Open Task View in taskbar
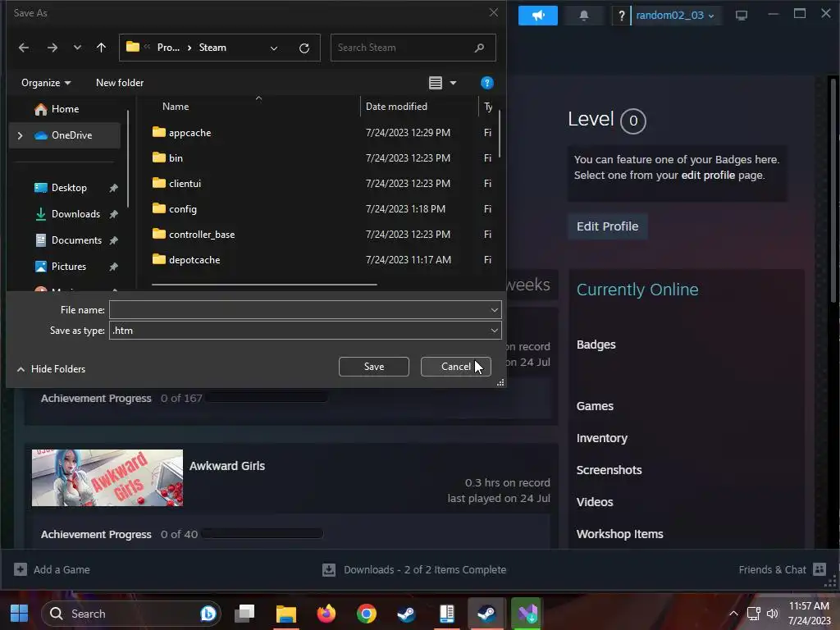This screenshot has height=630, width=840. click(x=244, y=614)
